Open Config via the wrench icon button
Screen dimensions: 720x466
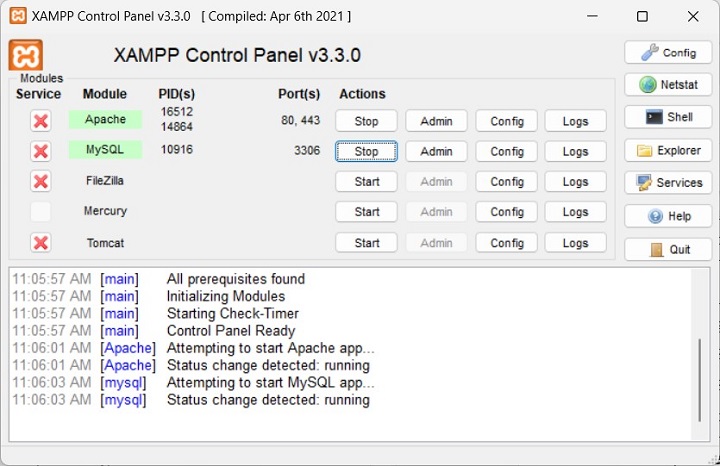pyautogui.click(x=668, y=53)
